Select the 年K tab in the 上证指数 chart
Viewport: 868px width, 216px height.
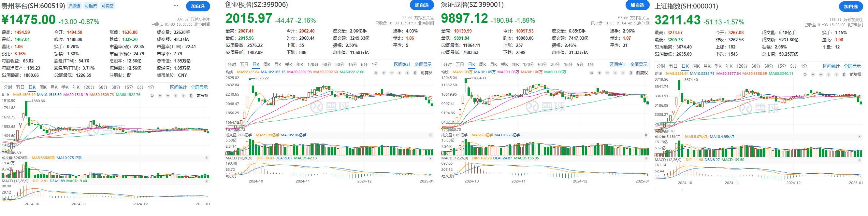729,66
